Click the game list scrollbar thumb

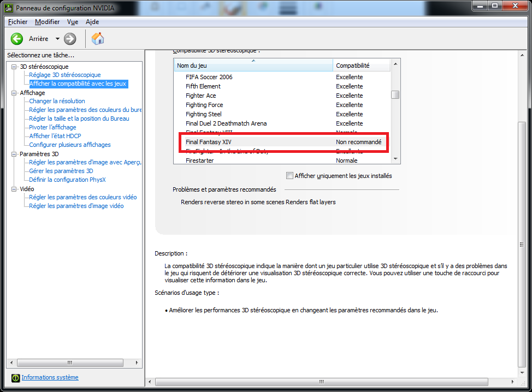(x=395, y=94)
